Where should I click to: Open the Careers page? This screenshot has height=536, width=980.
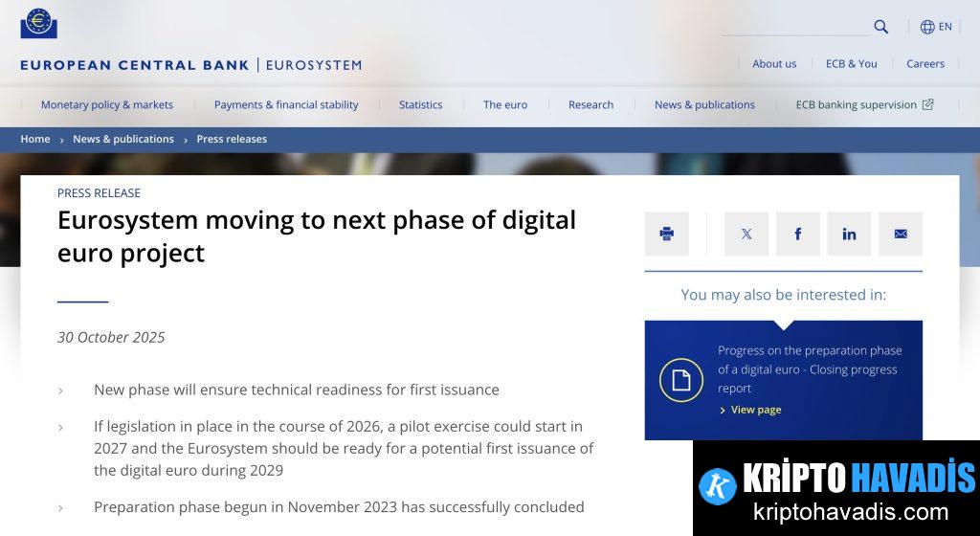(925, 64)
